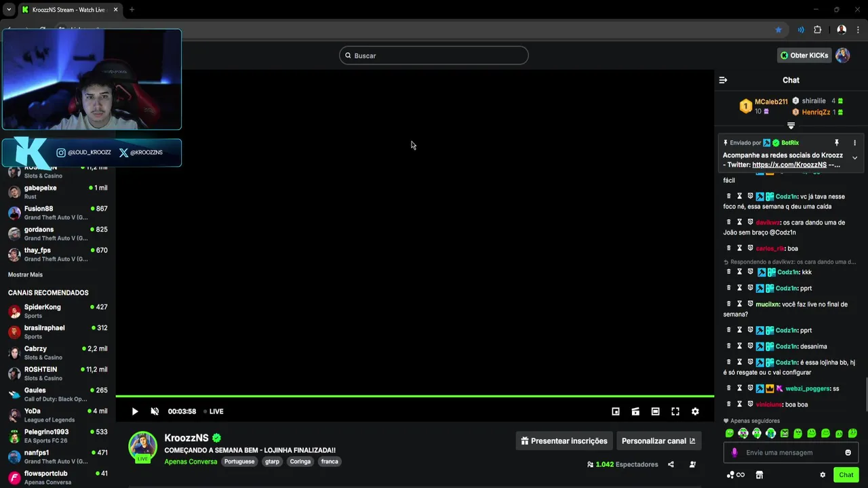Open the chat shop icon
The height and width of the screenshot is (488, 868).
coord(759,475)
